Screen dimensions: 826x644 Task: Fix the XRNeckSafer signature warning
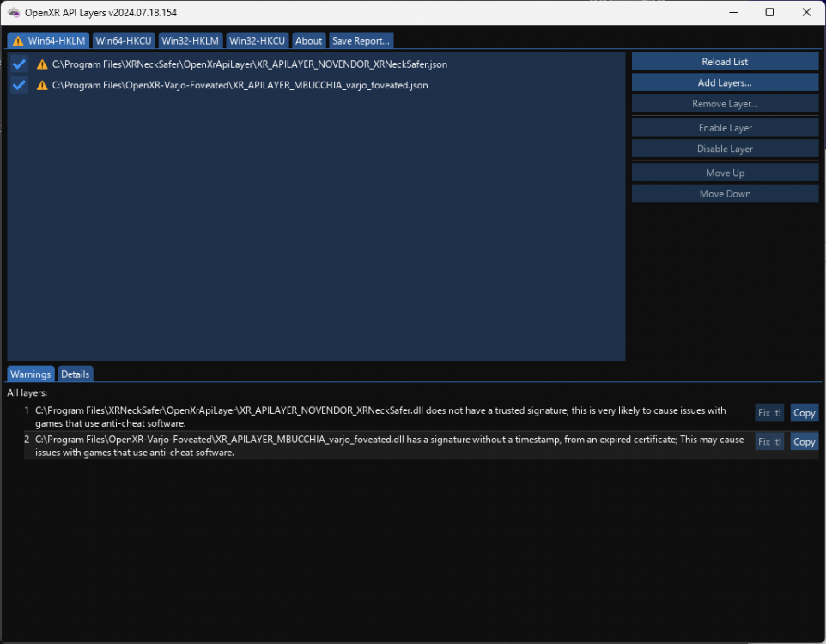(769, 412)
